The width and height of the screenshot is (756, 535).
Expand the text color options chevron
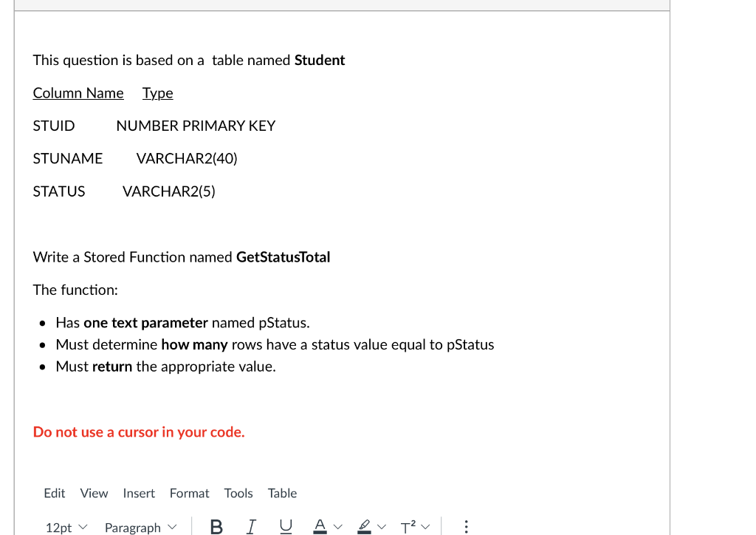337,527
